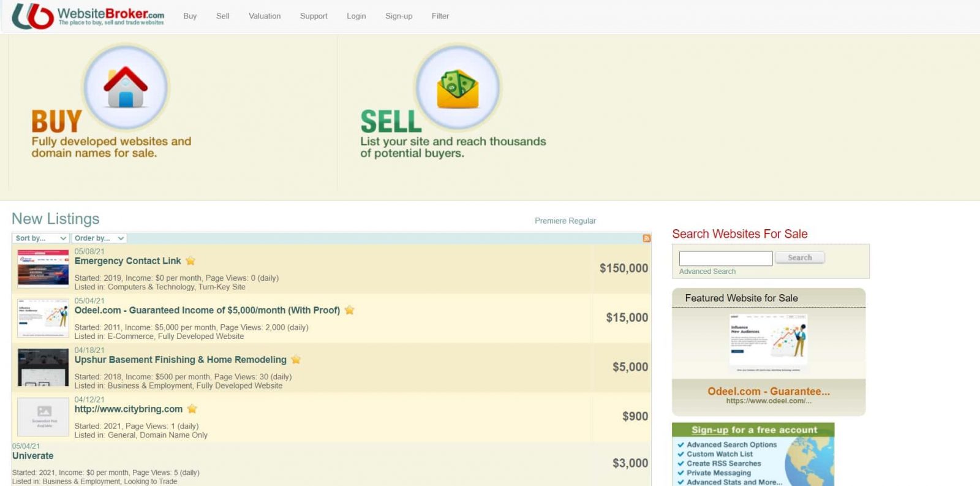Click the $15,000 price

[627, 317]
